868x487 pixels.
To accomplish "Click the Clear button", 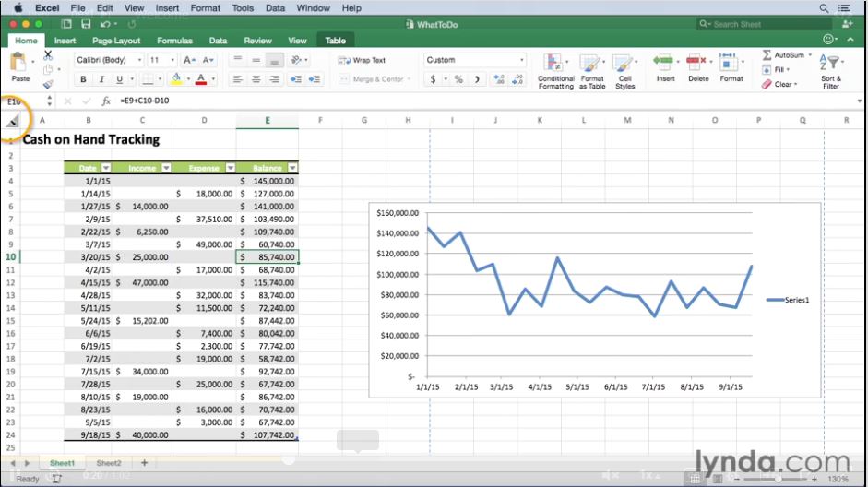I will (x=779, y=84).
